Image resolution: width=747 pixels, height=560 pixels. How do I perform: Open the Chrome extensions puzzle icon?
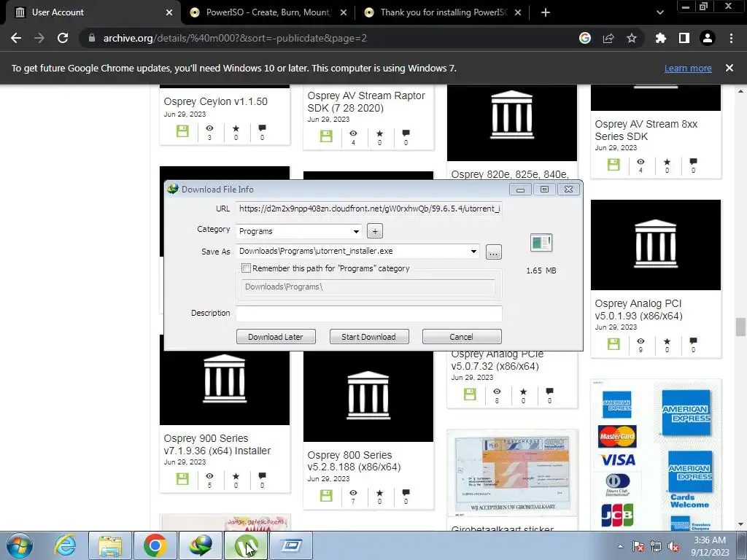coord(661,38)
